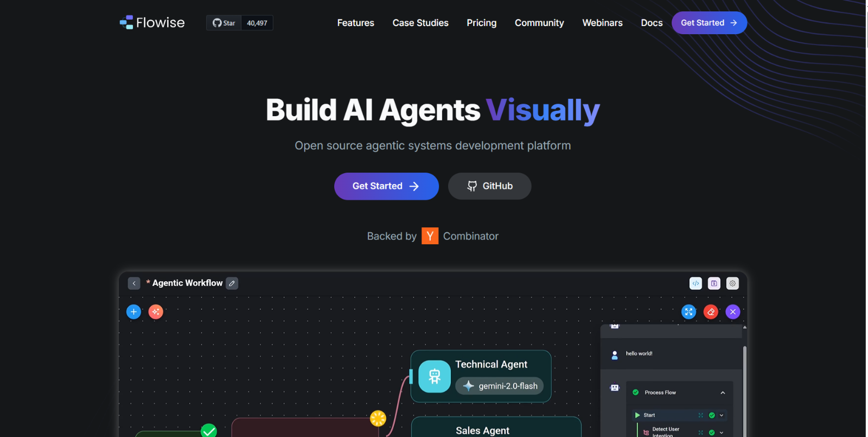The image size is (868, 437).
Task: Open the Pricing page
Action: click(481, 23)
